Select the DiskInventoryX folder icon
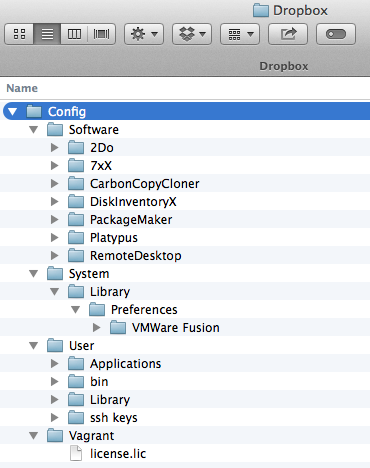The height and width of the screenshot is (468, 370). coord(76,201)
